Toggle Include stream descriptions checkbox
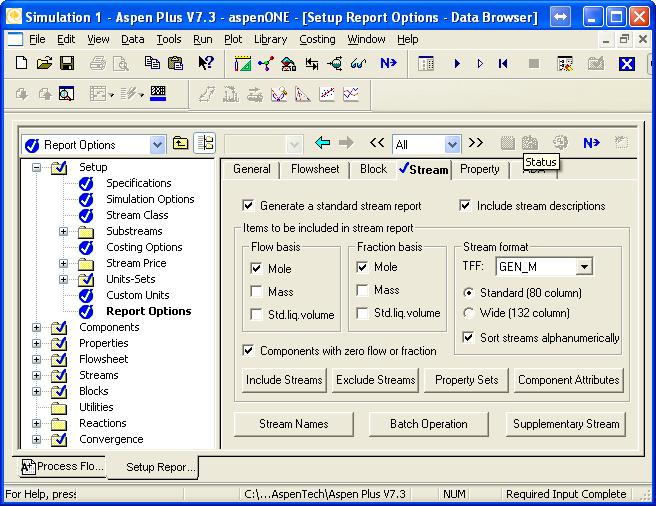Image resolution: width=656 pixels, height=506 pixels. point(465,205)
